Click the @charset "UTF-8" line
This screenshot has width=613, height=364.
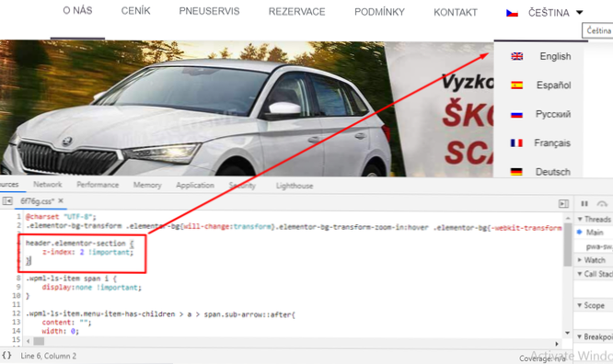click(61, 216)
